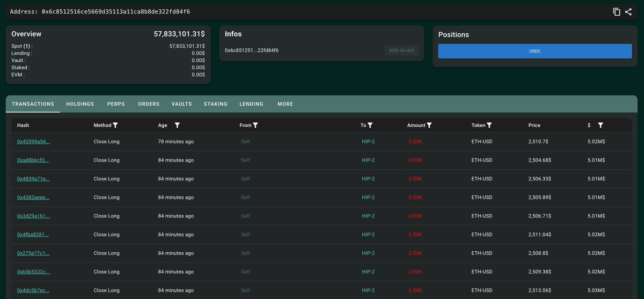This screenshot has width=644, height=299.
Task: Open the Token column filter icon
Action: click(489, 125)
